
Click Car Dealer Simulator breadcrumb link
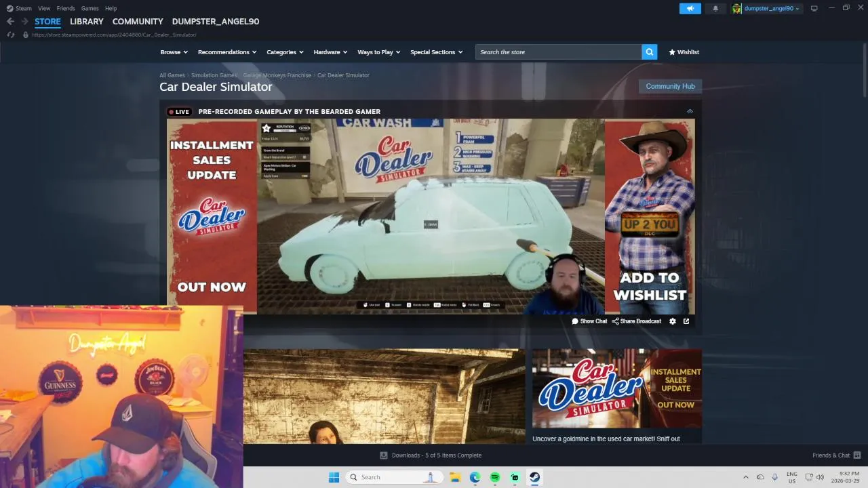[x=343, y=75]
